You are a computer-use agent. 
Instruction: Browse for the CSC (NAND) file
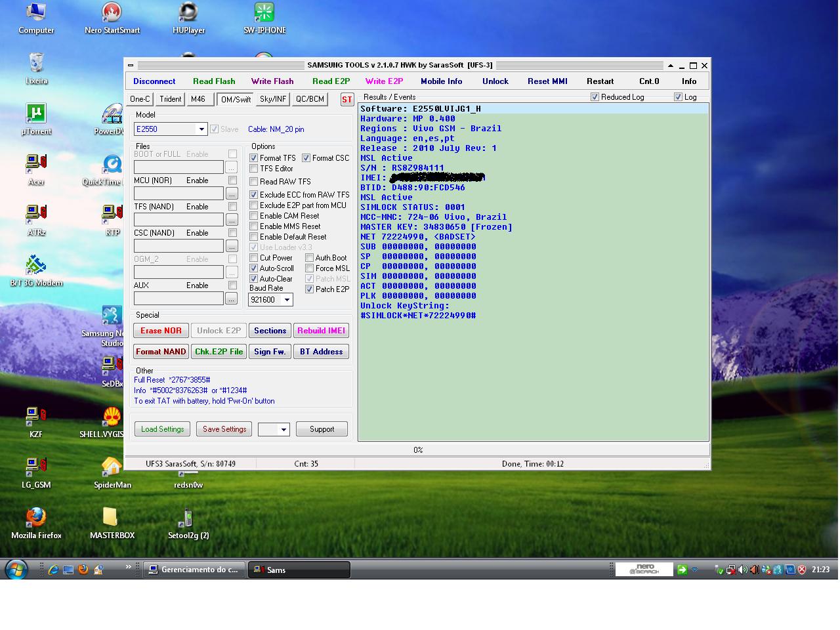pos(231,246)
